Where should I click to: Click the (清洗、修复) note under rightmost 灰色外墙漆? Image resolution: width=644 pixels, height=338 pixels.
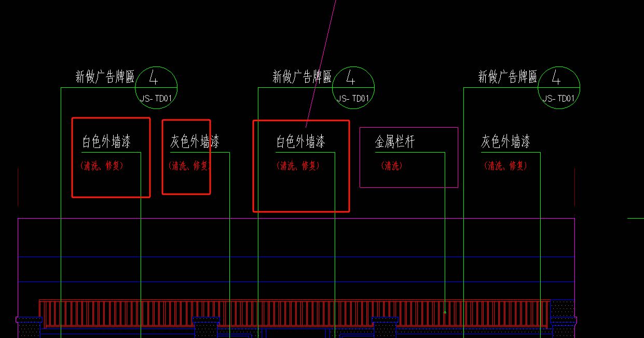point(505,166)
